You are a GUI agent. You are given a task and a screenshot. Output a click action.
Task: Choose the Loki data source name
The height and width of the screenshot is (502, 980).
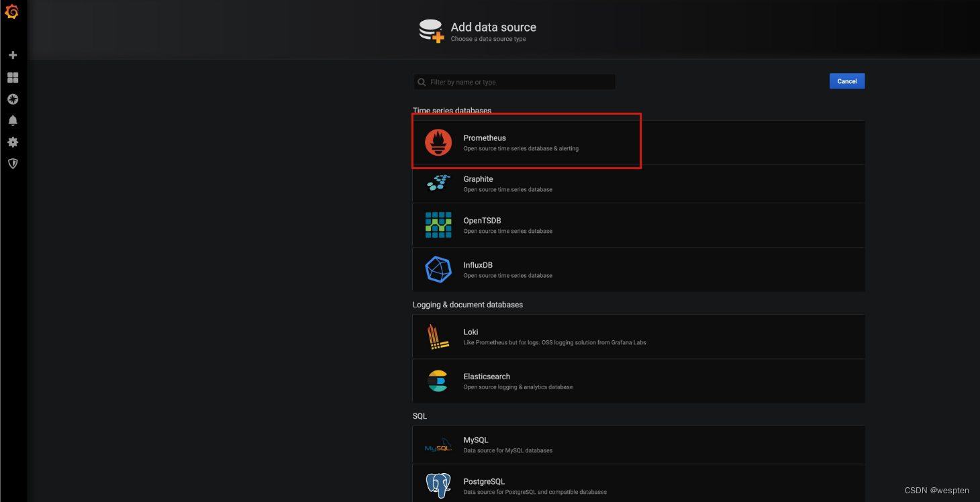click(471, 332)
